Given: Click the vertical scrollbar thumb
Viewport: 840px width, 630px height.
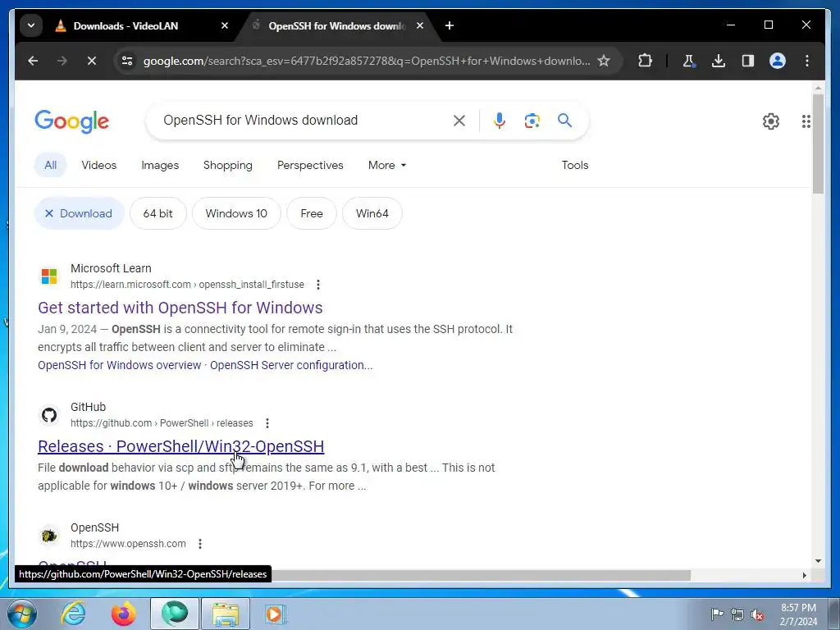Looking at the screenshot, I should (x=818, y=144).
